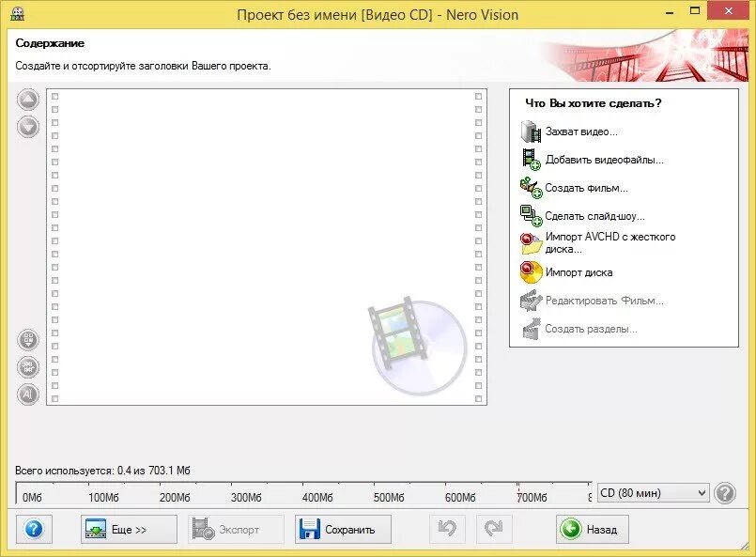Image resolution: width=756 pixels, height=557 pixels.
Task: Click the 700Мб mark on capacity bar
Action: pyautogui.click(x=532, y=497)
